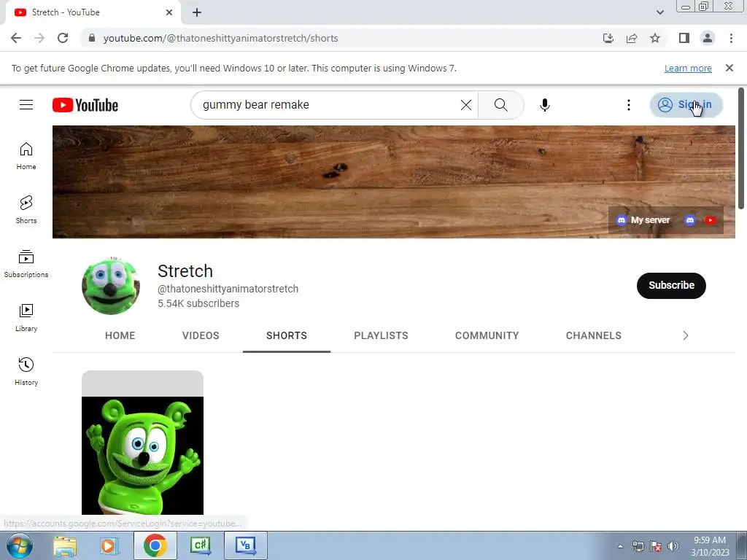Viewport: 747px width, 560px height.
Task: Open Action Center flag icon
Action: (x=656, y=546)
